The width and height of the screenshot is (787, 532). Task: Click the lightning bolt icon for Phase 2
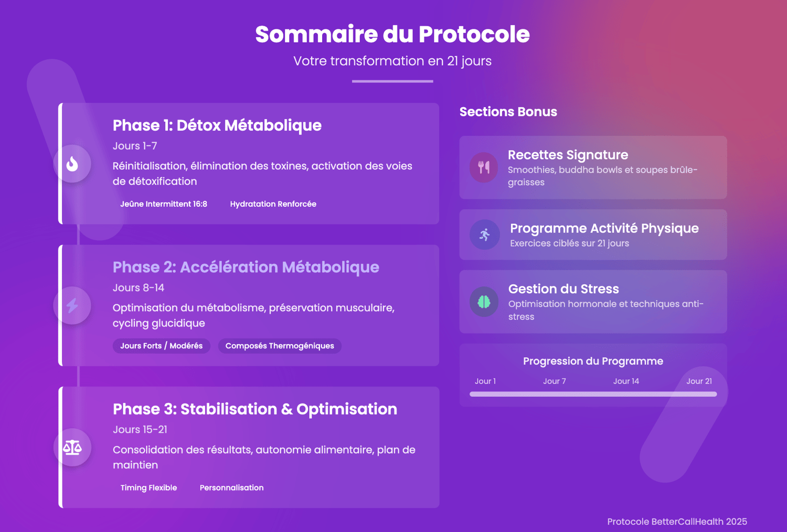[x=72, y=305]
